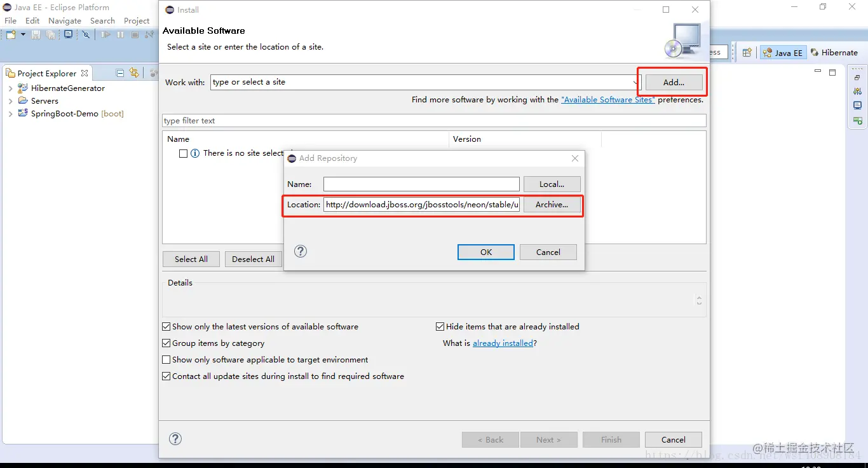Enable Show only software applicable to target
Viewport: 868px width, 468px height.
pos(166,360)
